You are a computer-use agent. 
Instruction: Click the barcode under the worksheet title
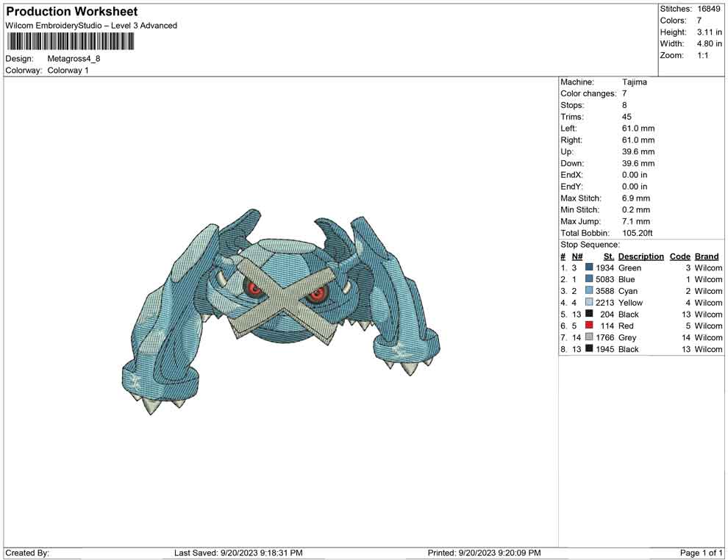(71, 42)
